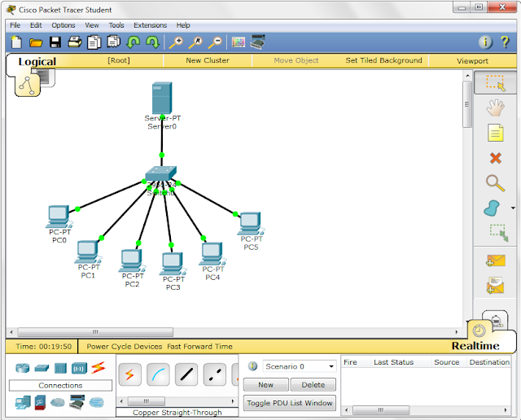Reset zoom with the R magnifier
The image size is (521, 420).
[195, 42]
